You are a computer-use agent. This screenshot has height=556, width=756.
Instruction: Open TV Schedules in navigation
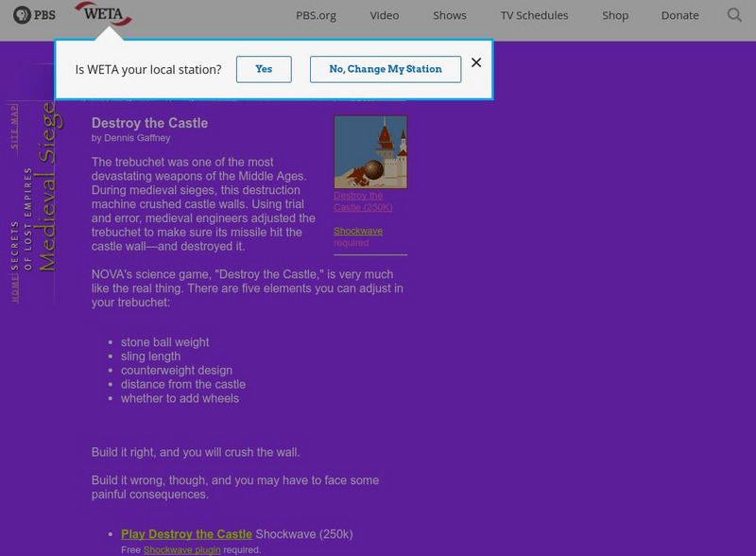[x=534, y=15]
